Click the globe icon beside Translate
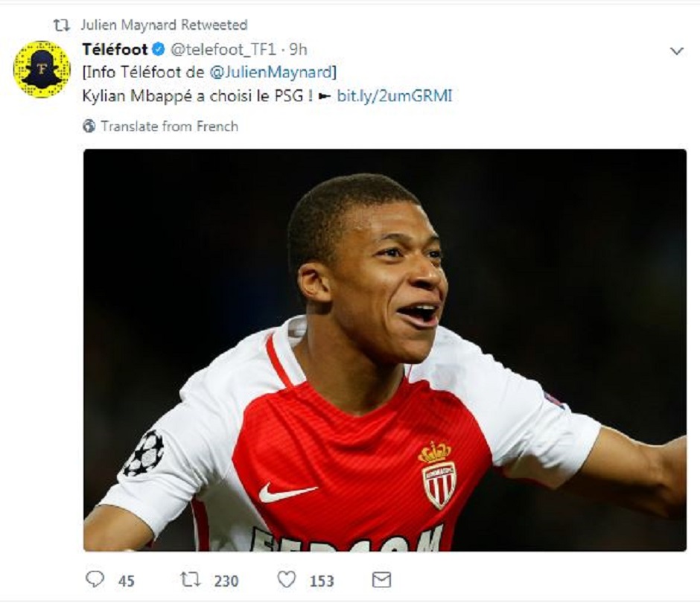 tap(89, 127)
